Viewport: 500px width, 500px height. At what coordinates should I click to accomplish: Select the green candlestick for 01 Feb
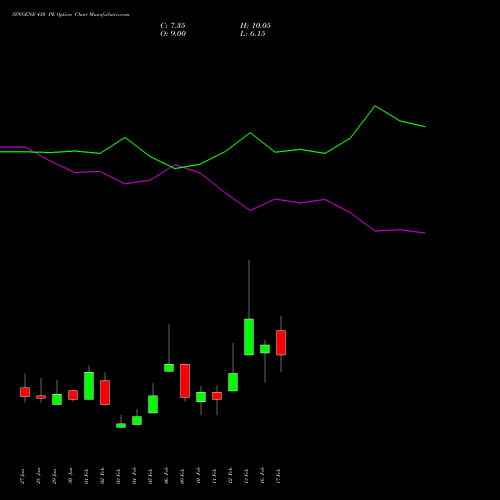(x=89, y=386)
